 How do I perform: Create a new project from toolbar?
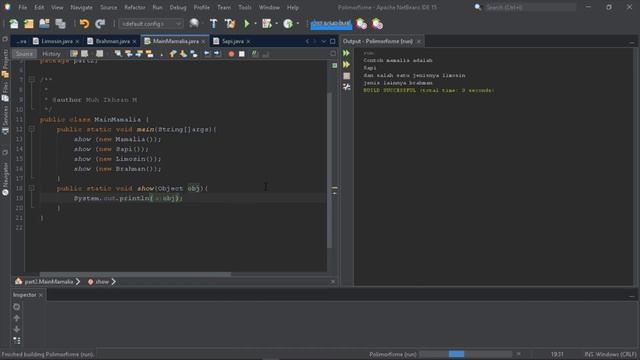[29, 24]
